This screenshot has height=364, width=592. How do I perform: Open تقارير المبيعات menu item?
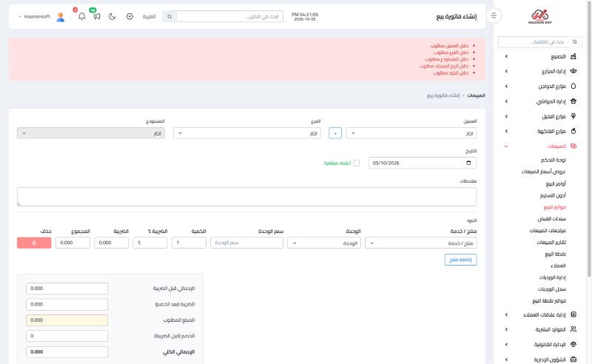pyautogui.click(x=551, y=242)
